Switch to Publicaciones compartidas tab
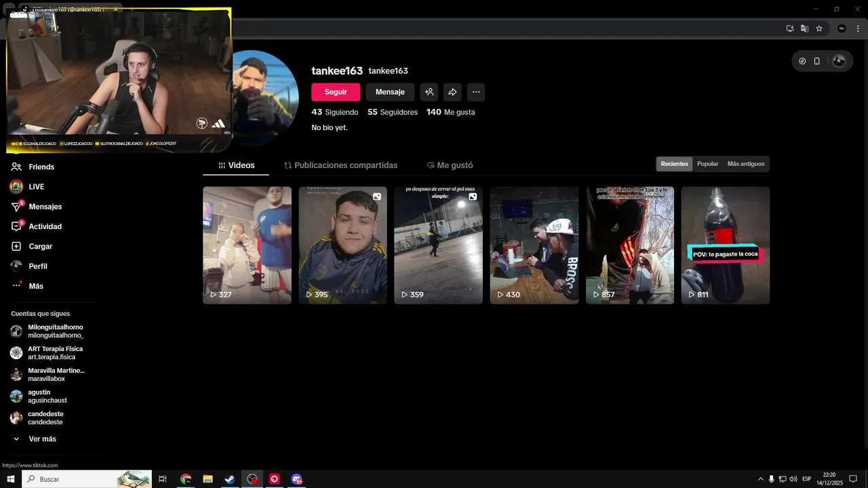 pos(340,165)
